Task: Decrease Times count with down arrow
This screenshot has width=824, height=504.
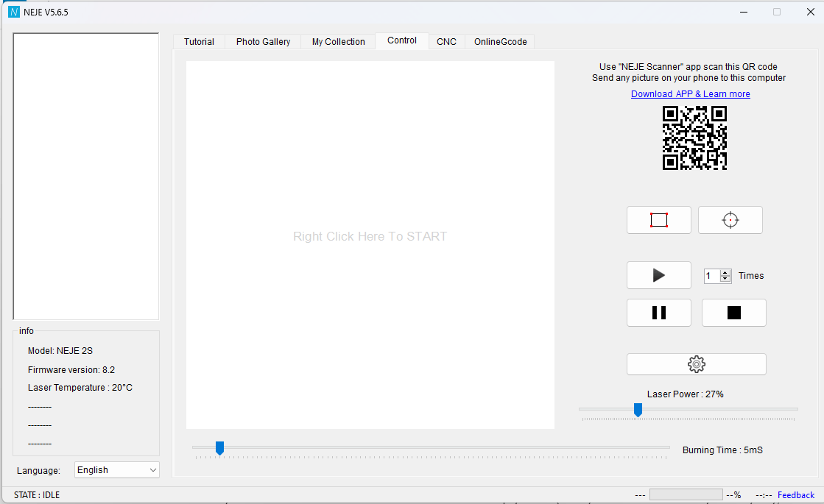Action: [x=725, y=279]
